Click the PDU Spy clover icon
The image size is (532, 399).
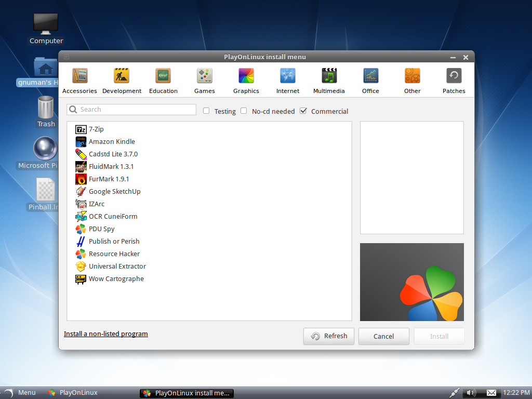[81, 229]
